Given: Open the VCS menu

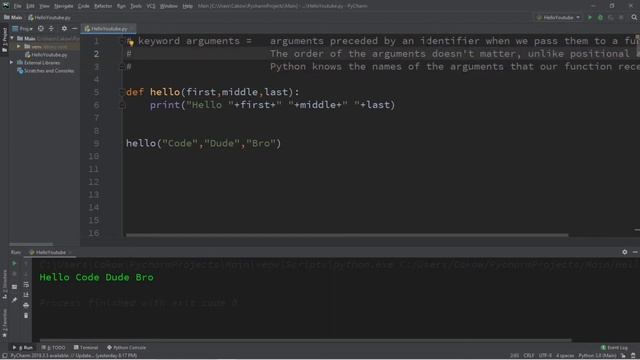Looking at the screenshot, I should coord(151,6).
